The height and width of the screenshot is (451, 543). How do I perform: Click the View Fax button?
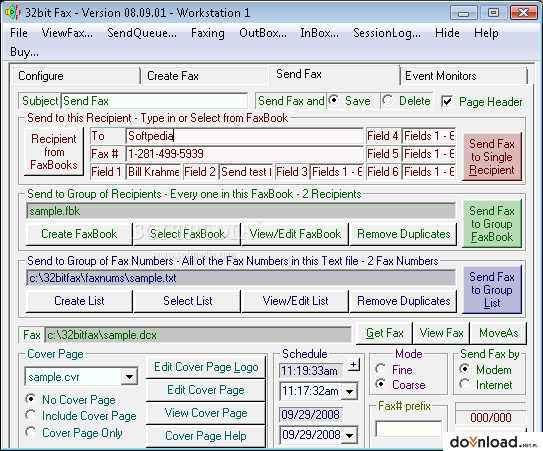(441, 333)
